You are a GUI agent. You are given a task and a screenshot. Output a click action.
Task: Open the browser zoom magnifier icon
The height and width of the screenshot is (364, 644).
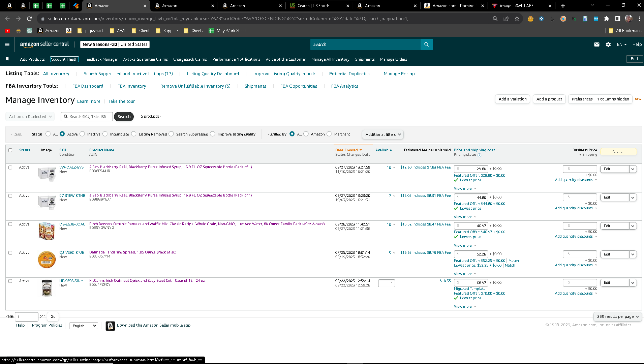click(x=495, y=19)
